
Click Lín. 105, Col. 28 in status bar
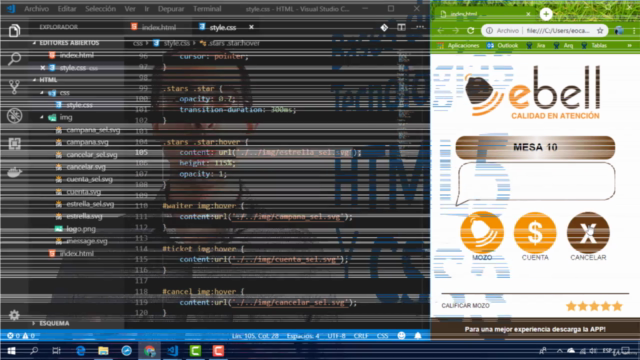pyautogui.click(x=255, y=336)
